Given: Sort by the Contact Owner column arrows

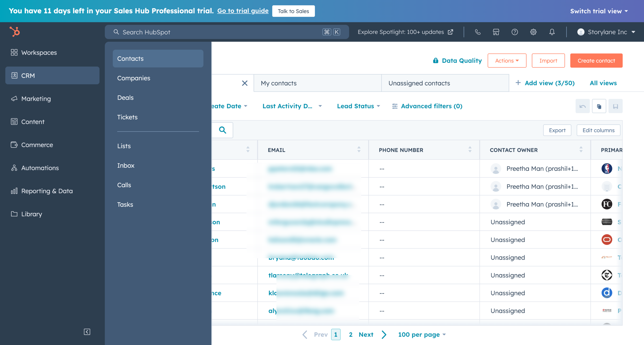Looking at the screenshot, I should tap(581, 150).
